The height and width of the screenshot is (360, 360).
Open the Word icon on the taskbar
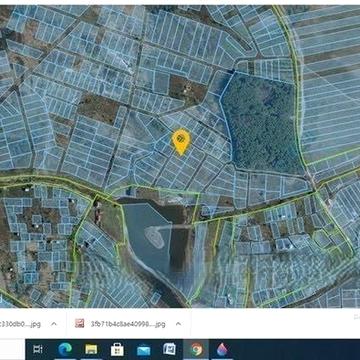point(169,349)
